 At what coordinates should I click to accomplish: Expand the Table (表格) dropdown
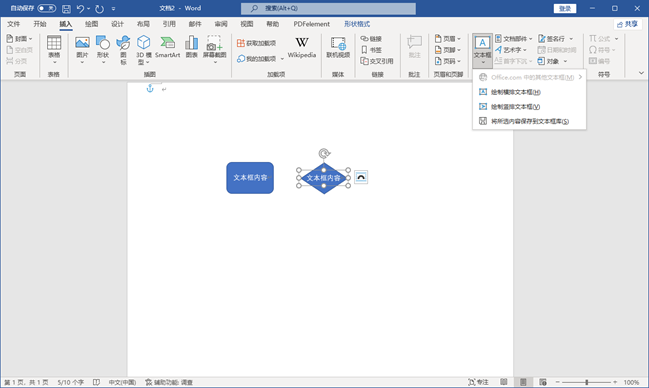click(x=54, y=50)
